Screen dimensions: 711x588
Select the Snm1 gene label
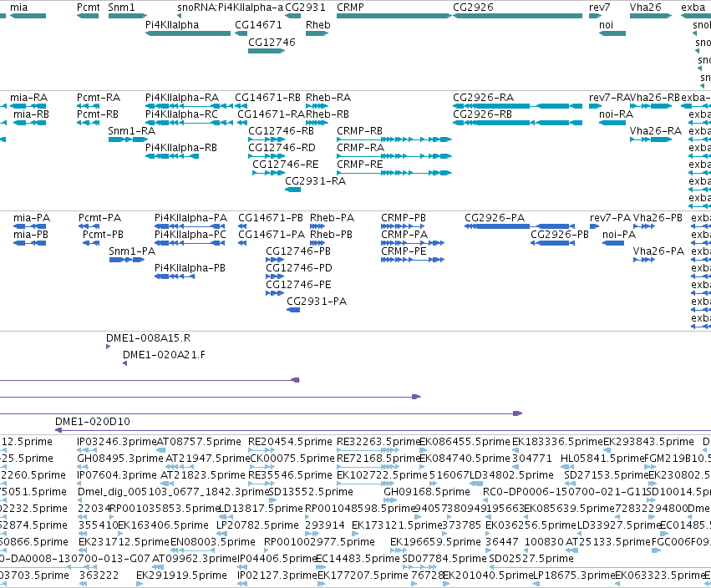[121, 8]
